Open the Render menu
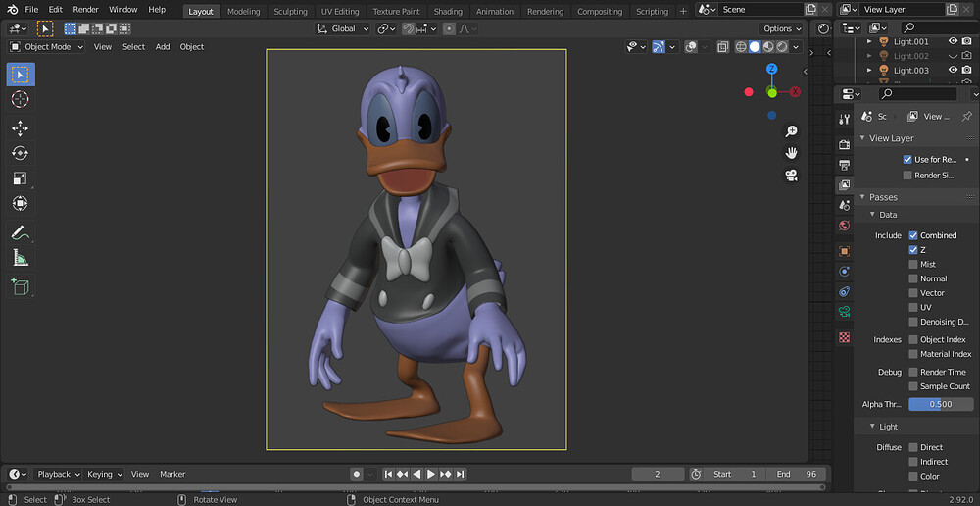The width and height of the screenshot is (980, 506). [x=85, y=10]
